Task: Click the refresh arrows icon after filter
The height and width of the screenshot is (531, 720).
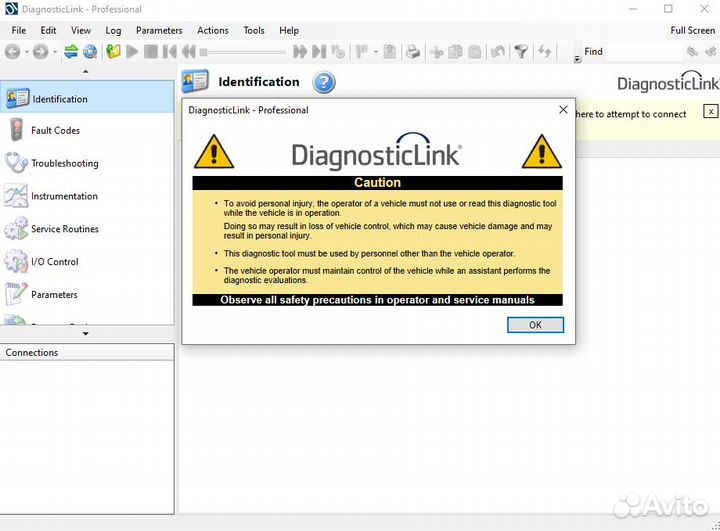Action: (545, 51)
